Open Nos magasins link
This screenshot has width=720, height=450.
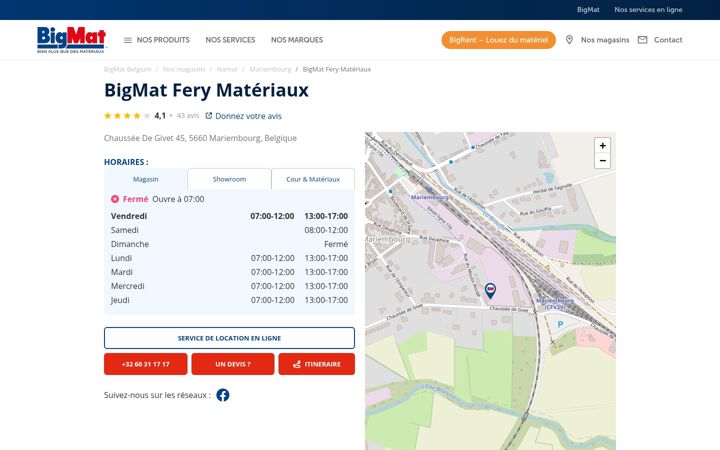605,40
